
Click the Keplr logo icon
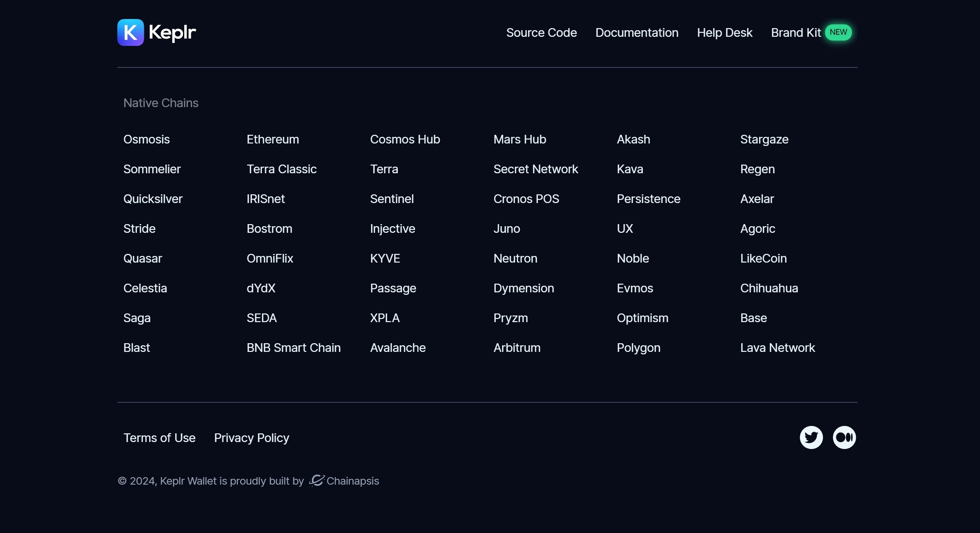[x=131, y=32]
